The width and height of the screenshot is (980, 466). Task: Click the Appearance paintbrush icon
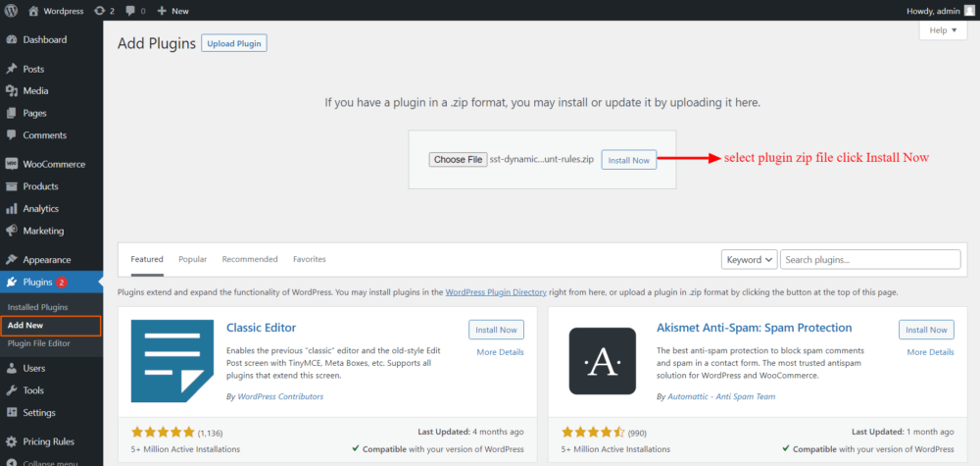click(11, 260)
